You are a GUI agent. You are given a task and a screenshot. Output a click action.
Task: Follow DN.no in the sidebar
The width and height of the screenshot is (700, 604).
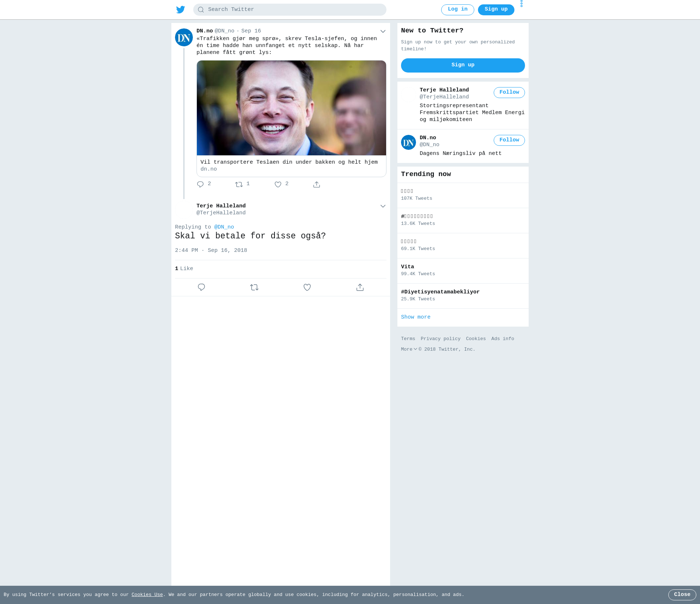coord(509,140)
